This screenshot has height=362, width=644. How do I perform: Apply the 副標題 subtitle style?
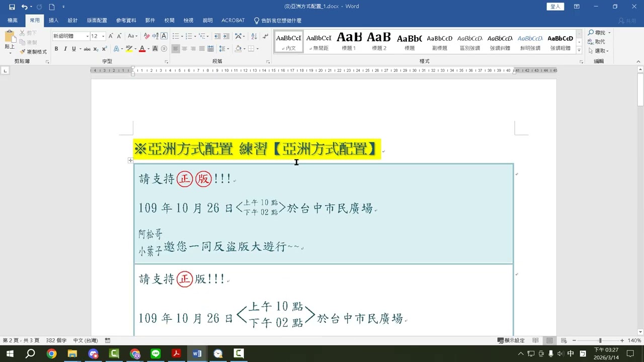pyautogui.click(x=439, y=42)
